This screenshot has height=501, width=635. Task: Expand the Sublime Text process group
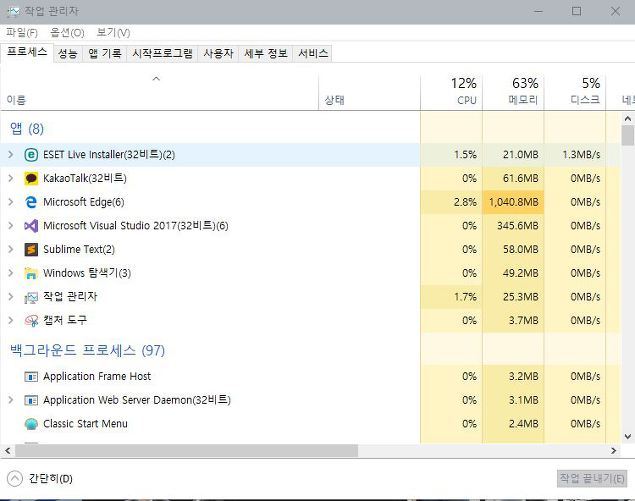pyautogui.click(x=11, y=249)
